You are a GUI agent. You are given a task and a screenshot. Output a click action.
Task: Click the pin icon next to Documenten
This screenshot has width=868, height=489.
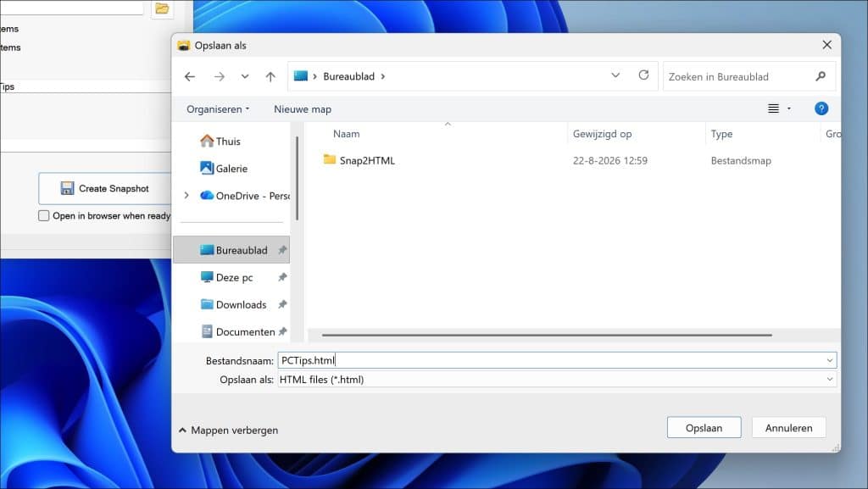(x=282, y=331)
